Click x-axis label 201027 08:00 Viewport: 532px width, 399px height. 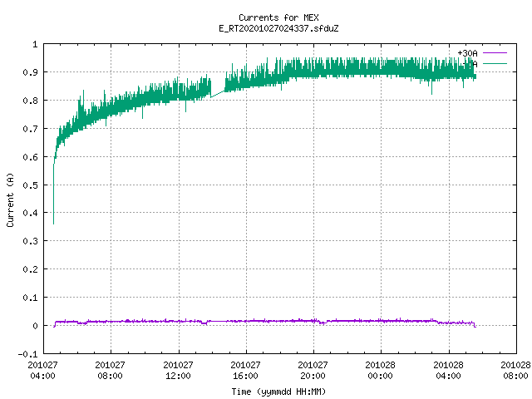pyautogui.click(x=111, y=370)
